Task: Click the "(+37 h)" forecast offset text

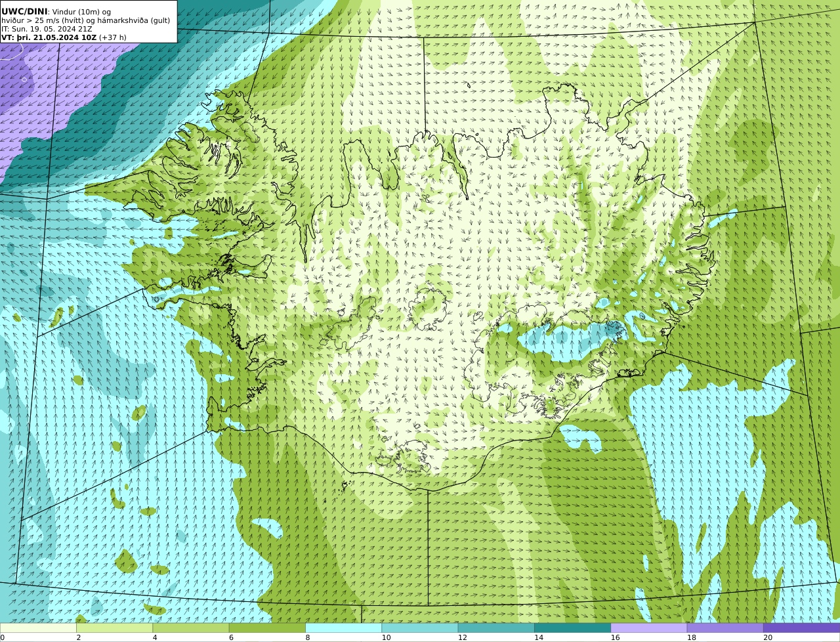Action: click(x=113, y=37)
